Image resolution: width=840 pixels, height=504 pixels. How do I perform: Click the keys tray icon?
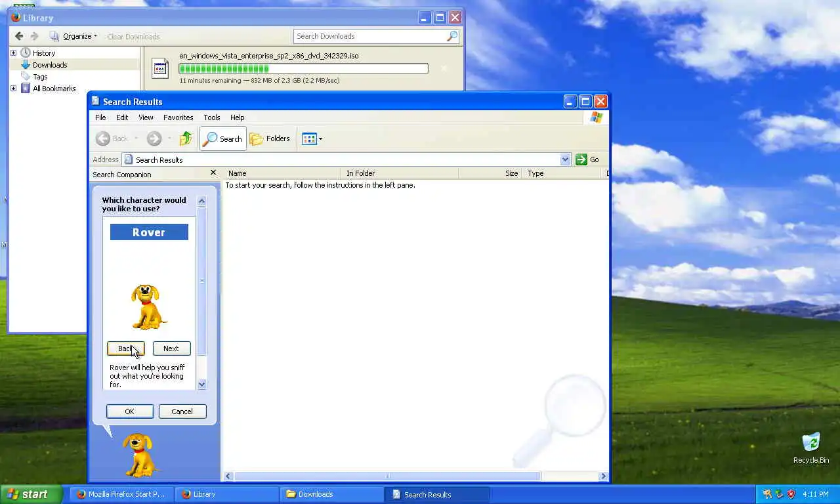(x=767, y=494)
